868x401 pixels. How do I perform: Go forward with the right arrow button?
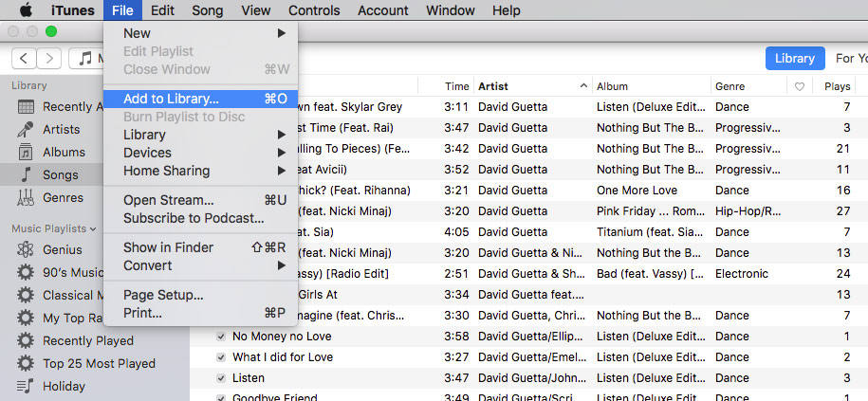(48, 58)
